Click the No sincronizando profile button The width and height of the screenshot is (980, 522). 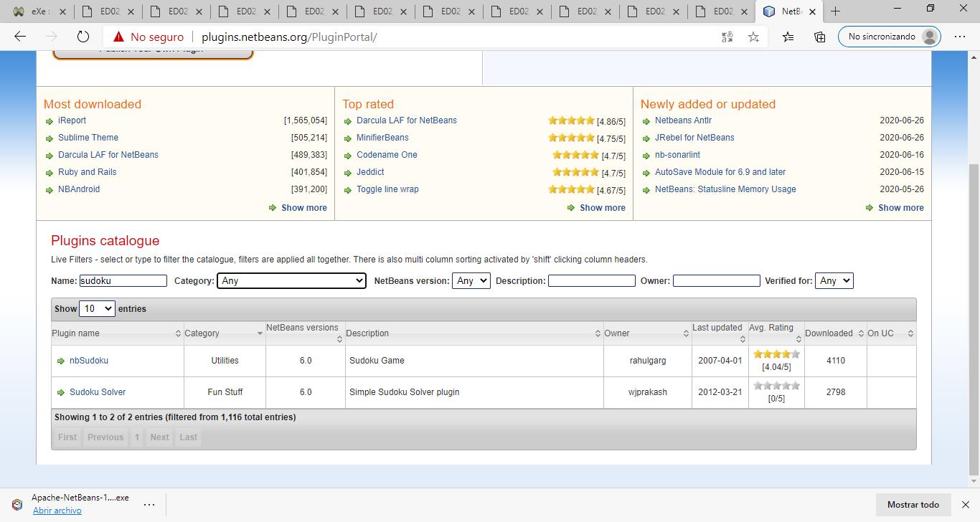click(889, 37)
